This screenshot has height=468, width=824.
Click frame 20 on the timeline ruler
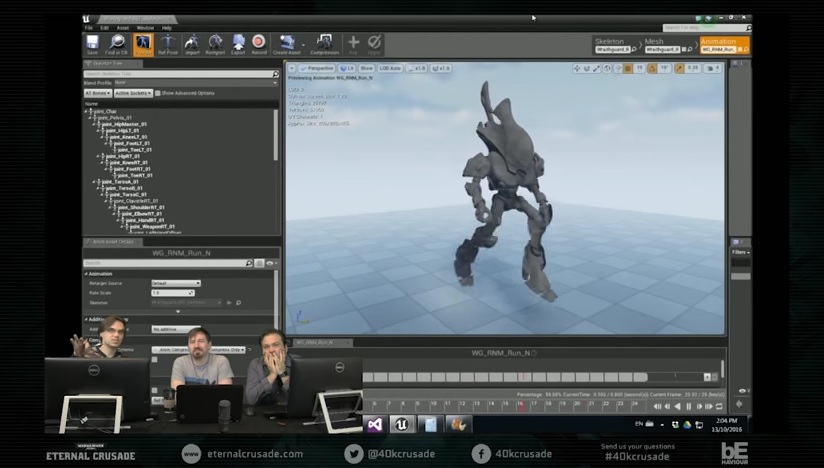coord(577,404)
